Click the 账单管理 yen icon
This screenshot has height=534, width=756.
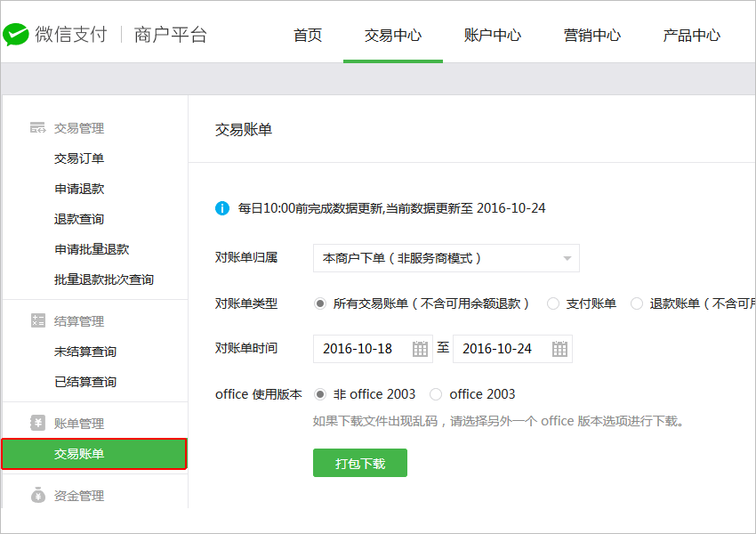pos(37,424)
